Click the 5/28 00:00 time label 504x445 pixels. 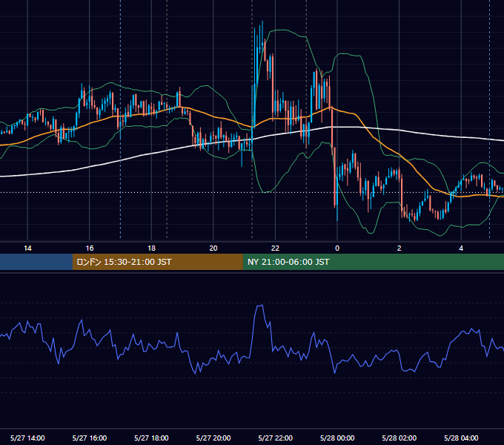[337, 438]
